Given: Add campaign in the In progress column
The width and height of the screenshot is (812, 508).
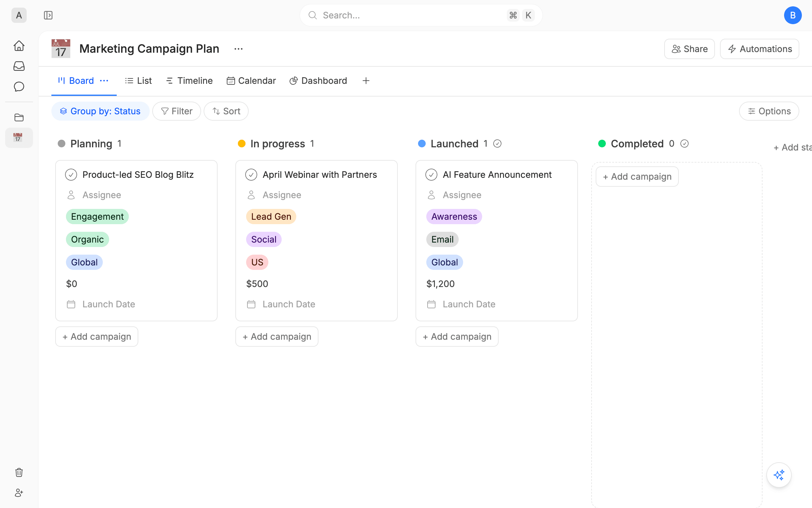Looking at the screenshot, I should click(x=277, y=337).
